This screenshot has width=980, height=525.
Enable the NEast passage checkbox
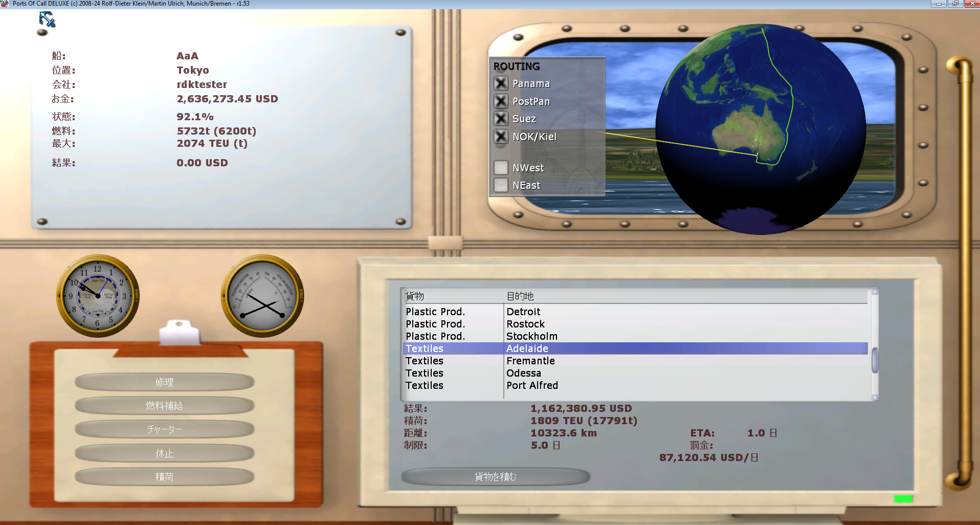(501, 185)
